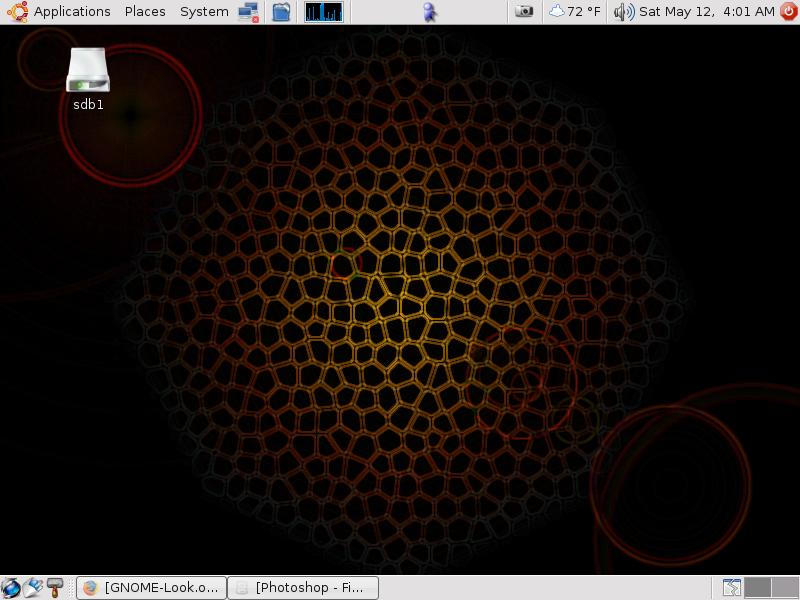This screenshot has height=600, width=800.
Task: Switch to the first workspace
Action: point(758,588)
